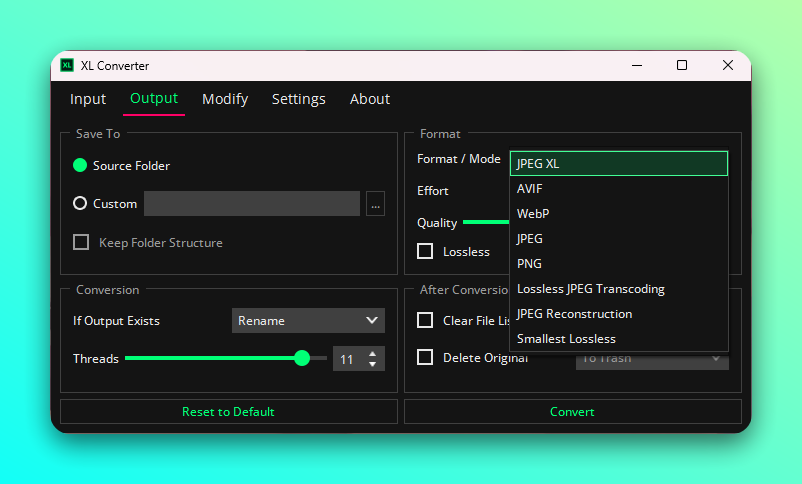
Task: Switch to the Input tab
Action: click(x=88, y=99)
